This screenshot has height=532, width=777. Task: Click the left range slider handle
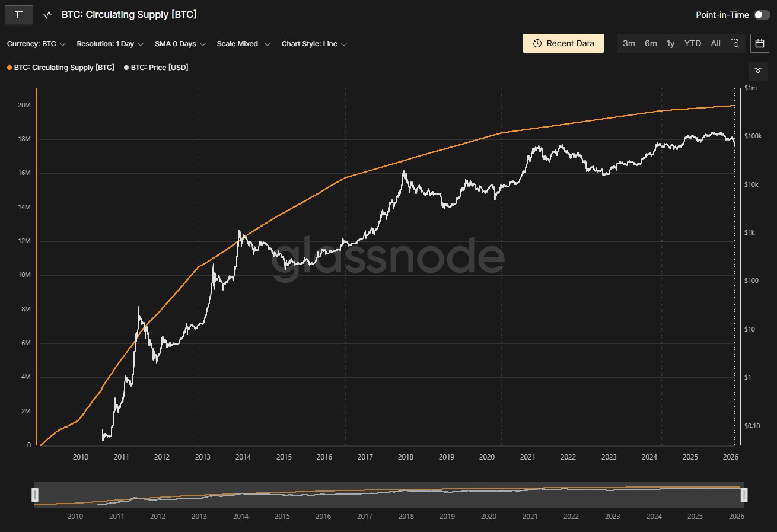point(35,495)
